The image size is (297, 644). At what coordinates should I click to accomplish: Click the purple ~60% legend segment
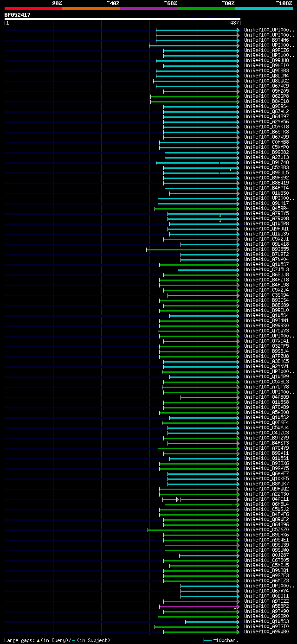tap(148, 8)
